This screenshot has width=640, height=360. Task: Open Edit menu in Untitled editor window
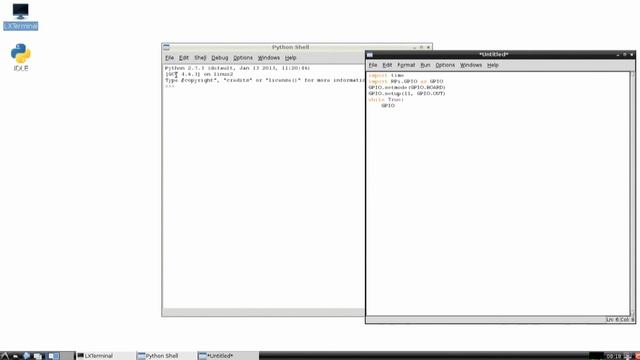(387, 65)
